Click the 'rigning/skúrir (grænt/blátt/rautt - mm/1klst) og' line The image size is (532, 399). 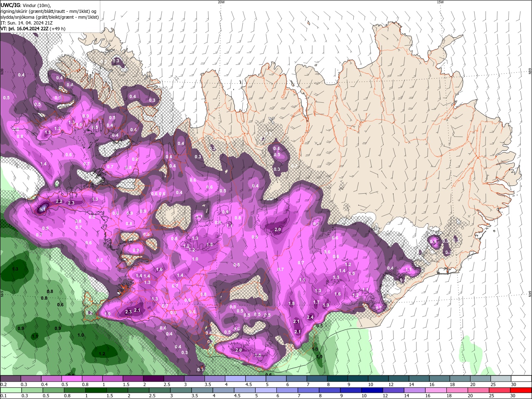click(x=49, y=11)
